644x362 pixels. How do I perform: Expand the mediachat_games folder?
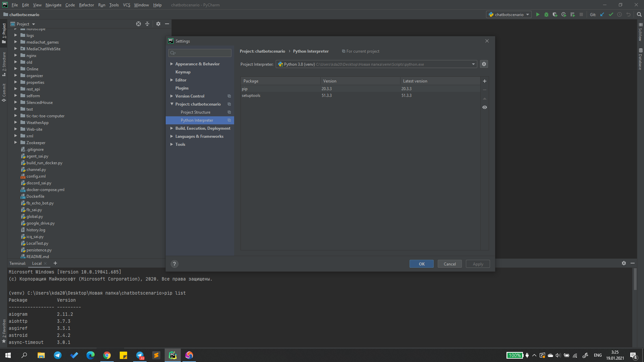(x=15, y=42)
